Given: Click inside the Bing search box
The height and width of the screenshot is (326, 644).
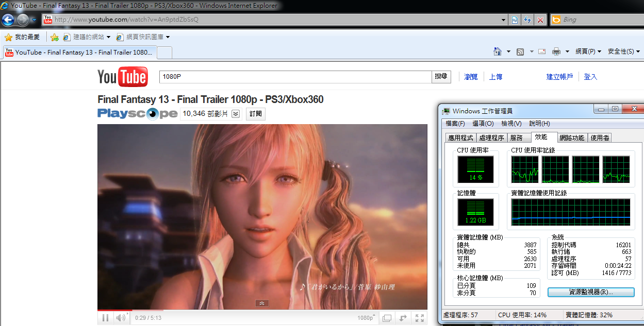Looking at the screenshot, I should pyautogui.click(x=602, y=20).
